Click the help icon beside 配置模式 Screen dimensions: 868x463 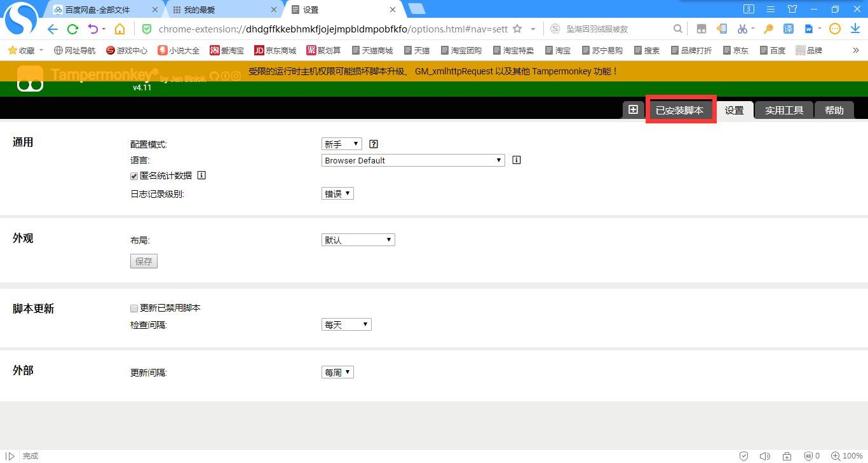click(x=374, y=144)
